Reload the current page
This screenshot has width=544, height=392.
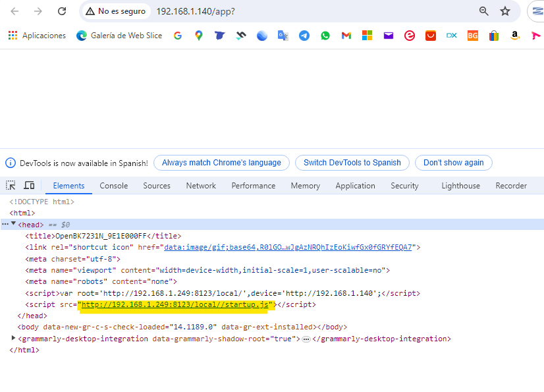point(62,11)
